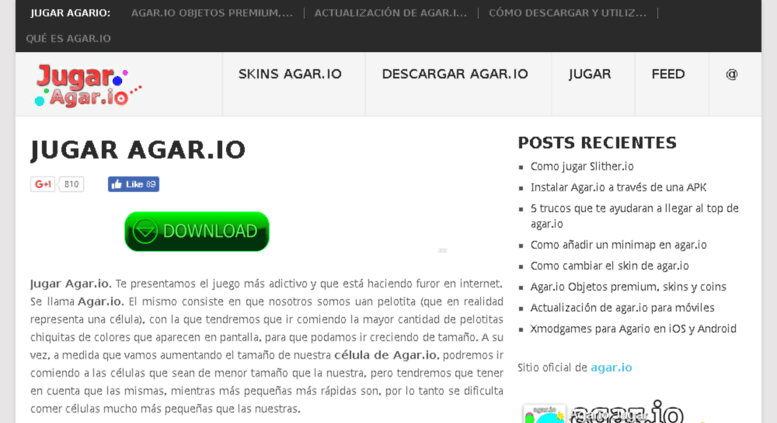Open post Como añadir un minimap en agar.io
Viewport: 777px width, 423px height.
[x=618, y=245]
